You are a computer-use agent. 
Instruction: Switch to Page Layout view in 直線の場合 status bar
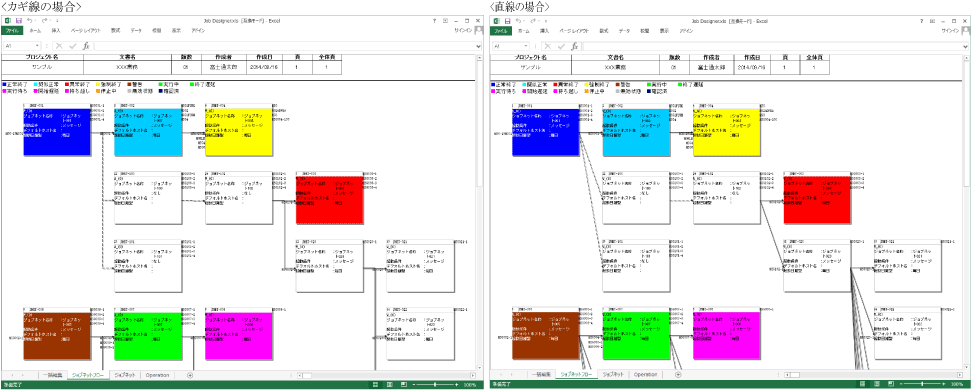pyautogui.click(x=877, y=384)
